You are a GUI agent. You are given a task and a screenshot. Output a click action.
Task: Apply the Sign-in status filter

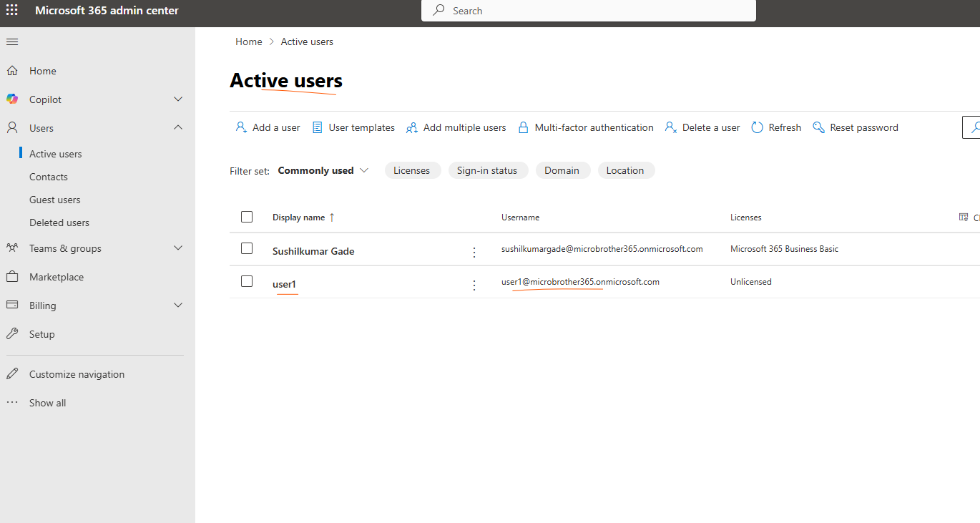[x=487, y=170]
